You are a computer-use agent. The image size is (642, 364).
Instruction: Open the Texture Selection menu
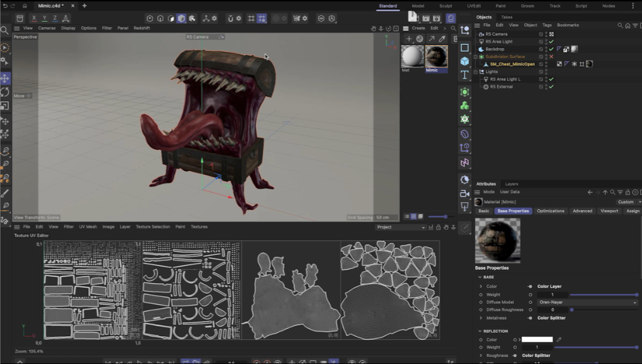pos(153,227)
